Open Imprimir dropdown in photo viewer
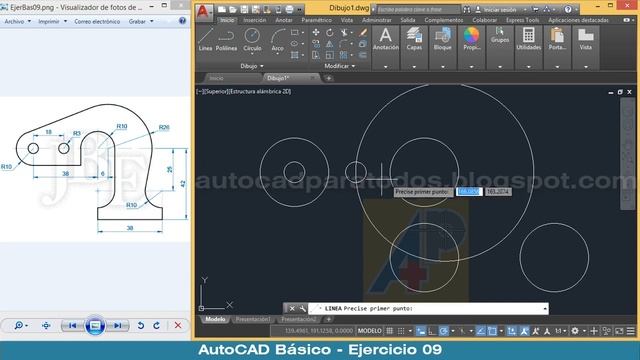Image resolution: width=640 pixels, height=360 pixels. pyautogui.click(x=53, y=21)
